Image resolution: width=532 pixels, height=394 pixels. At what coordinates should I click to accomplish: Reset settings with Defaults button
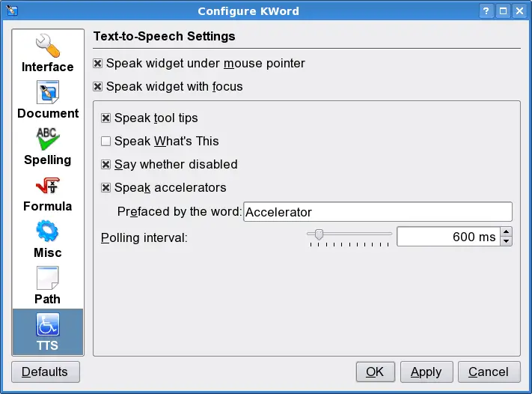45,372
